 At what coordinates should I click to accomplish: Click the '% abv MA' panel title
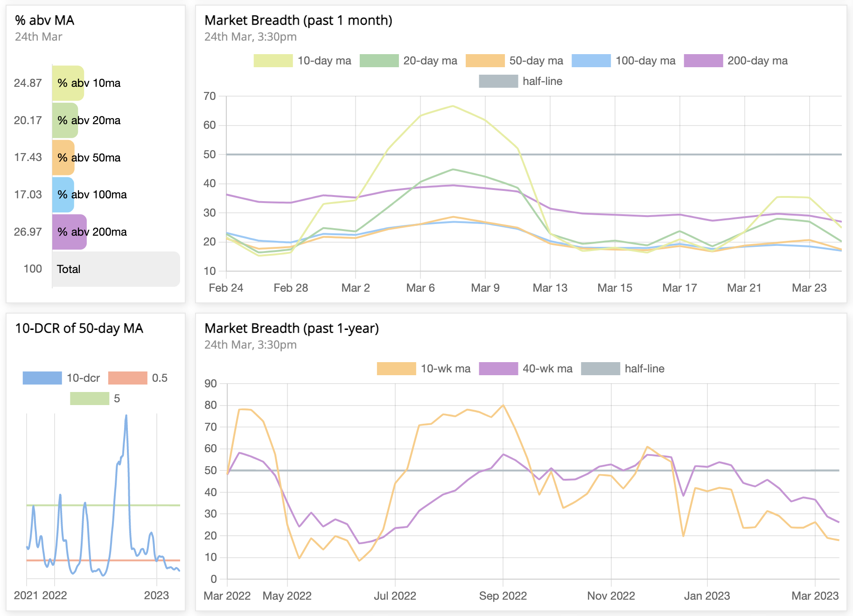tap(45, 21)
